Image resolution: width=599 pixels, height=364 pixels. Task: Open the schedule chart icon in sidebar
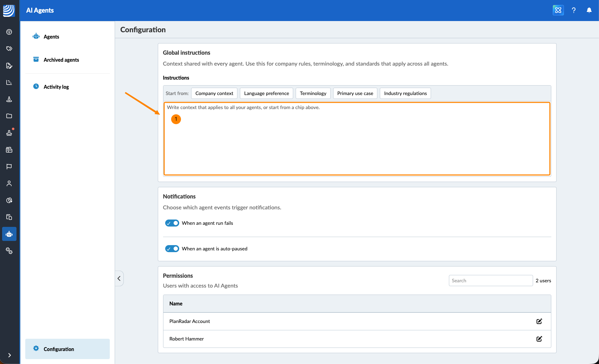pyautogui.click(x=9, y=82)
